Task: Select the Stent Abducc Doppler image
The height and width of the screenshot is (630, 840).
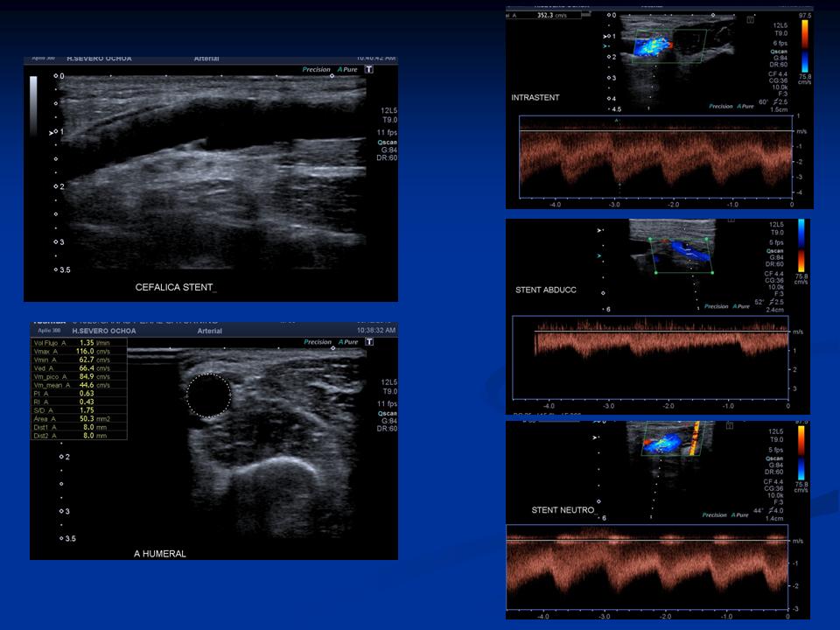Action: [x=658, y=316]
